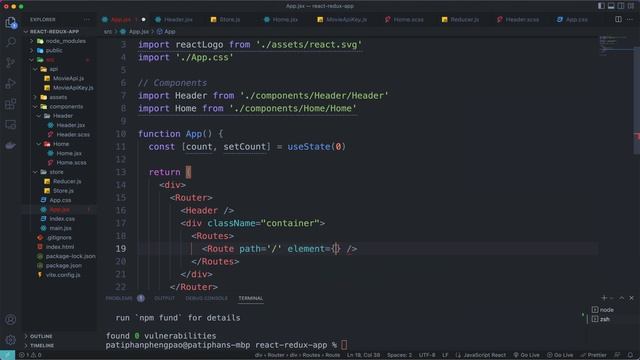Open the Accounts menu icon
The image size is (640, 360).
pyautogui.click(x=11, y=319)
